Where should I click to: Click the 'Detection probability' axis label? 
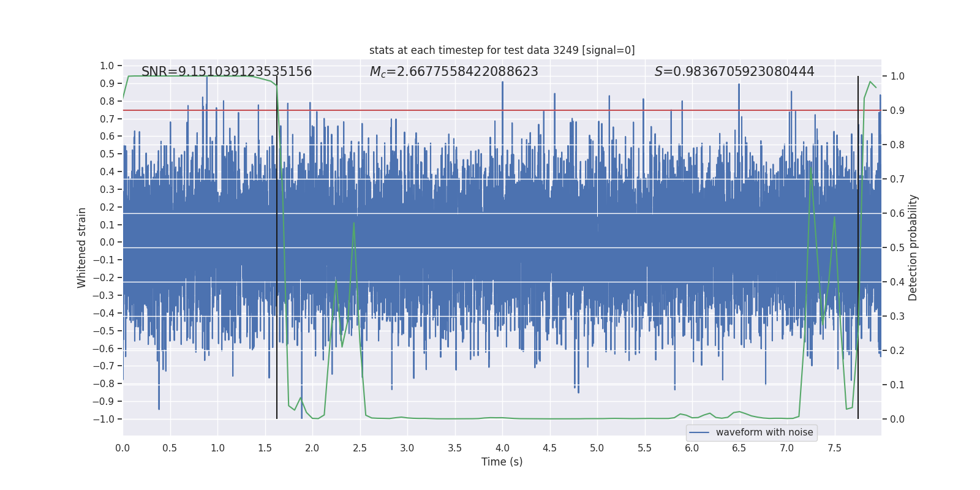913,247
